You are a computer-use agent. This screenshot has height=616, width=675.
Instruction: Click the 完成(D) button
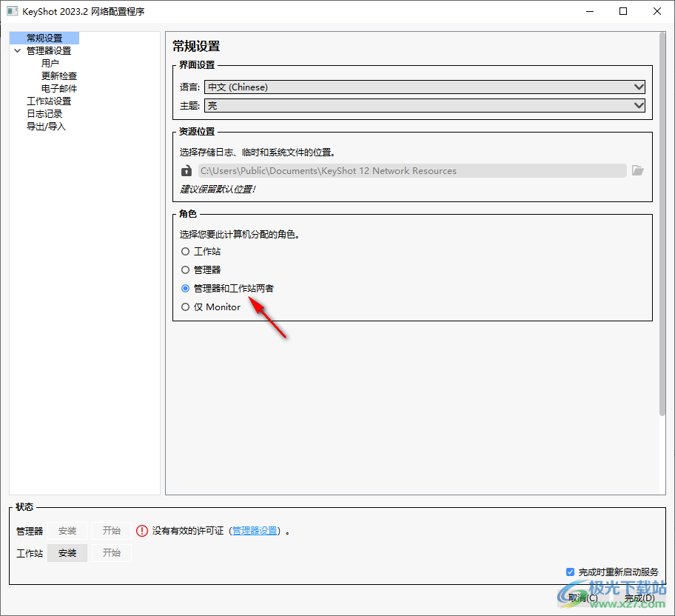638,598
